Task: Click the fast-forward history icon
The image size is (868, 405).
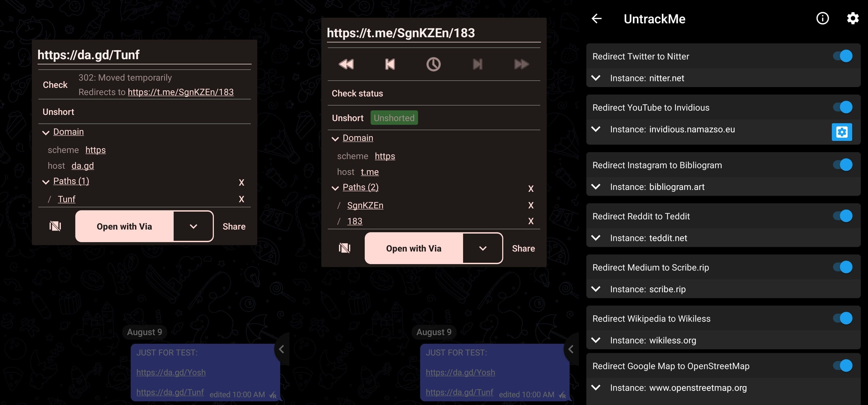Action: 521,64
